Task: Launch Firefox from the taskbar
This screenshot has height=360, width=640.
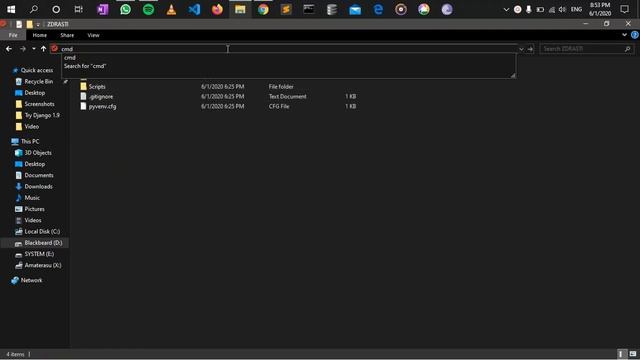Action: [x=217, y=9]
